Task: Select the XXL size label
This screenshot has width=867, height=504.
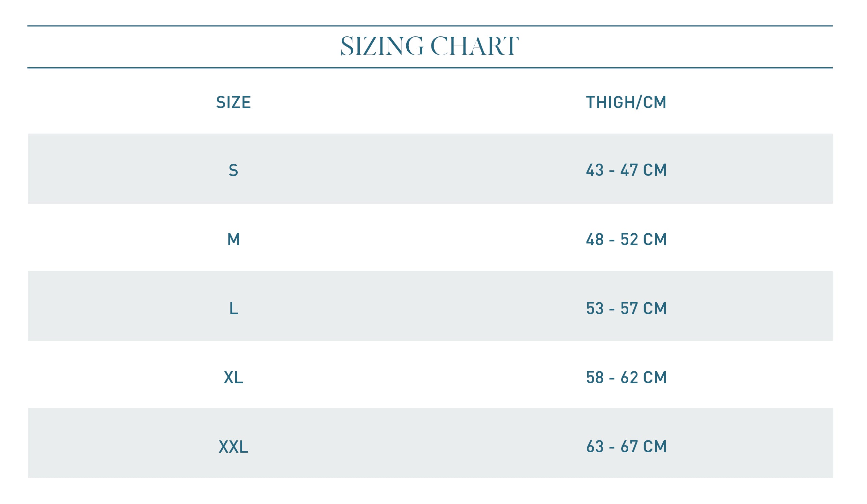Action: point(233,447)
